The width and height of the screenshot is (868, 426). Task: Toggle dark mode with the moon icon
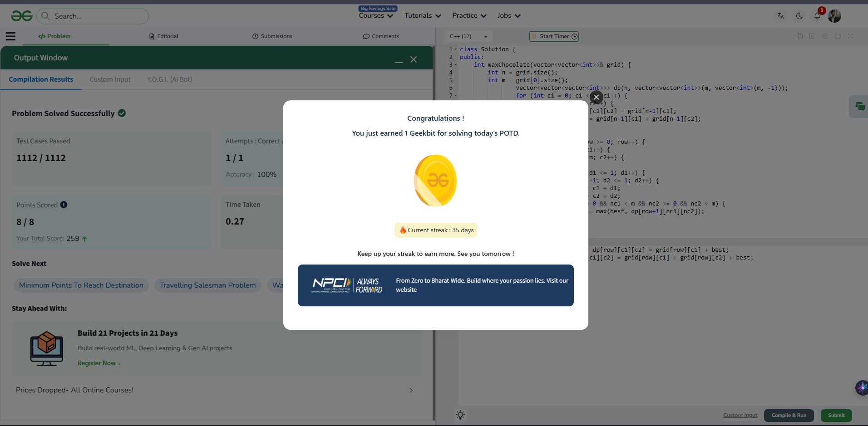click(x=799, y=16)
